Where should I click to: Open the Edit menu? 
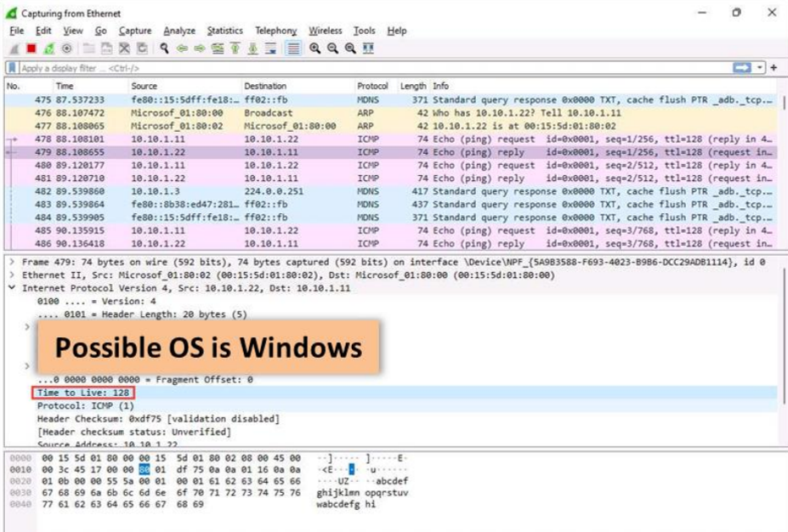tap(43, 31)
